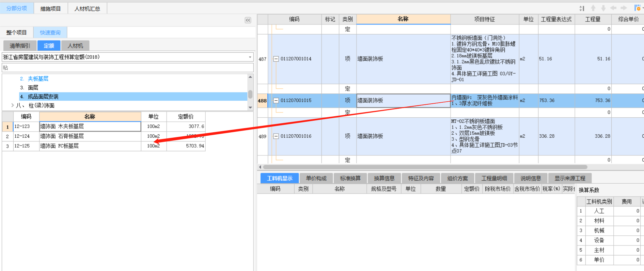Click the left arrow of the horizontal scrollbar
Image resolution: width=644 pixels, height=271 pixels.
260,167
